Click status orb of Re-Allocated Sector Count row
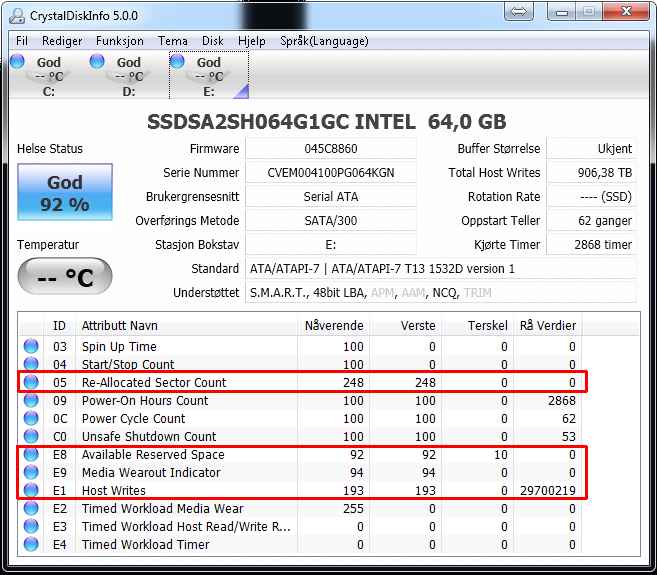The height and width of the screenshot is (575, 657). 31,382
